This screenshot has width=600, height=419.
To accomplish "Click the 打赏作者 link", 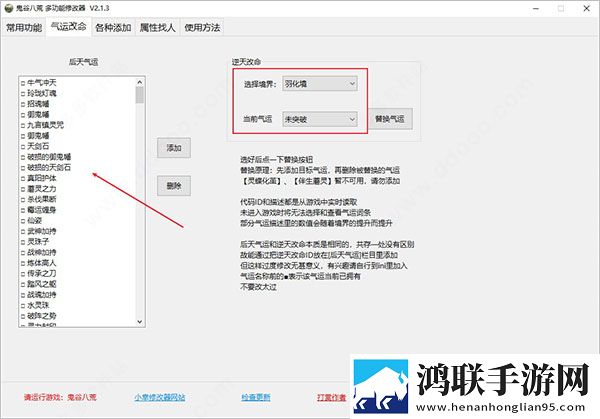I will pos(331,397).
